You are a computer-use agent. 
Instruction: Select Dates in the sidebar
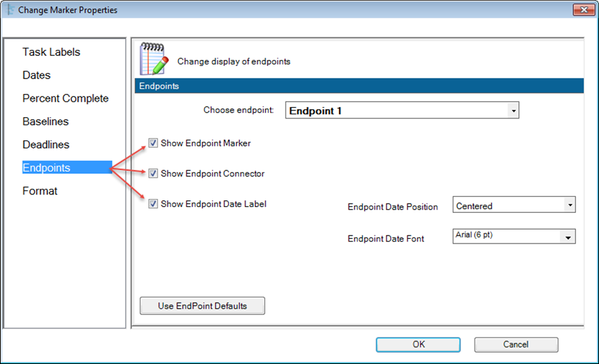pos(37,75)
